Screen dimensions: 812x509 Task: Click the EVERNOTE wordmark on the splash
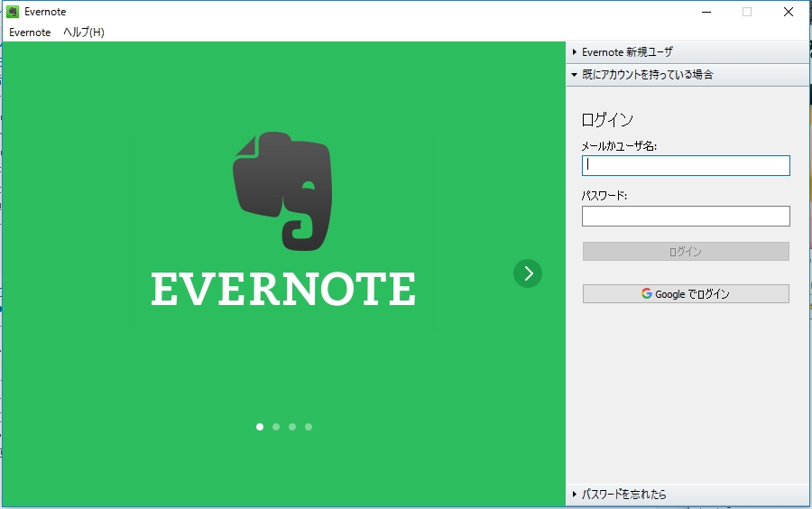click(x=283, y=289)
